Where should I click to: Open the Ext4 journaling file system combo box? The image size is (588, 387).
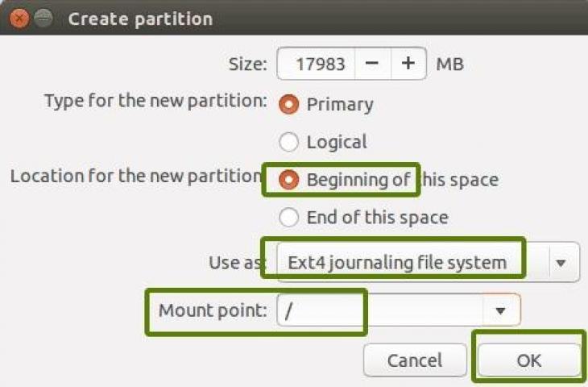click(428, 262)
